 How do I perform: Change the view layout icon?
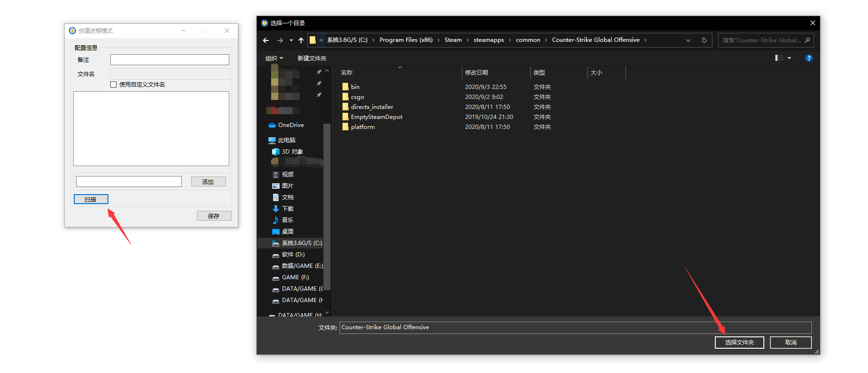coord(779,58)
